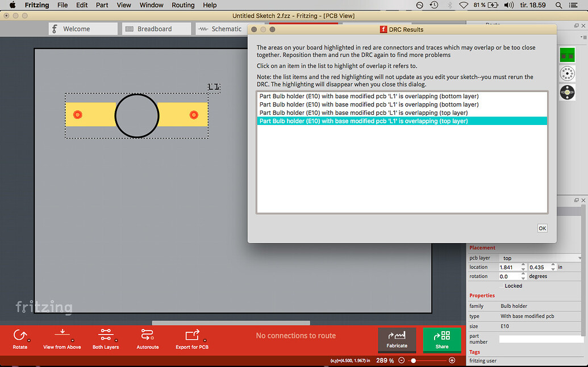The image size is (588, 367).
Task: Start Autoroute from bottom toolbar
Action: pyautogui.click(x=147, y=335)
